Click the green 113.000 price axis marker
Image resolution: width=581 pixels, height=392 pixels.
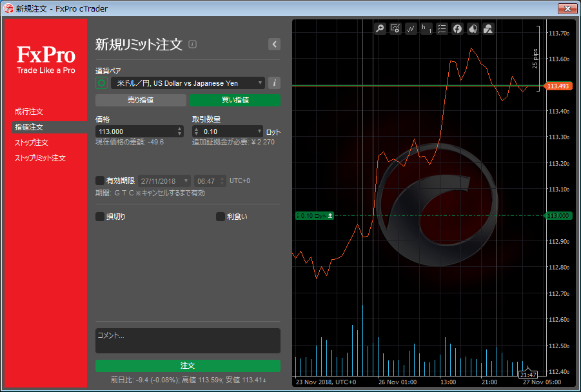pos(558,215)
